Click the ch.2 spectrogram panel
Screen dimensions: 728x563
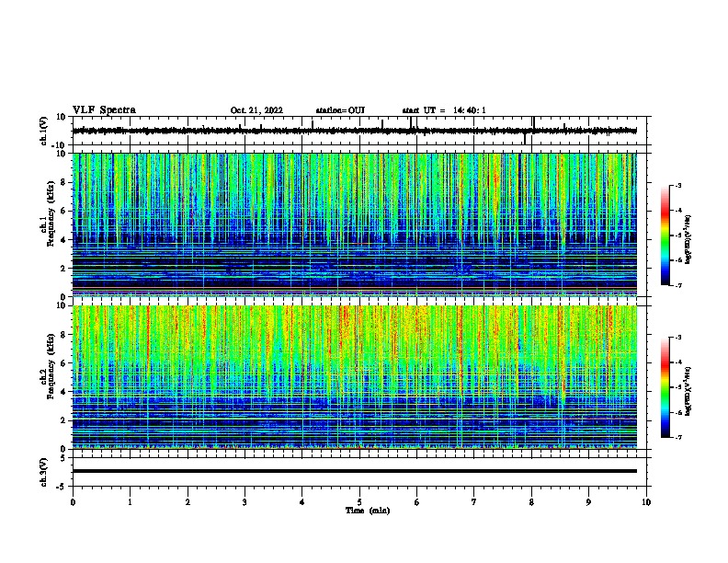354,377
